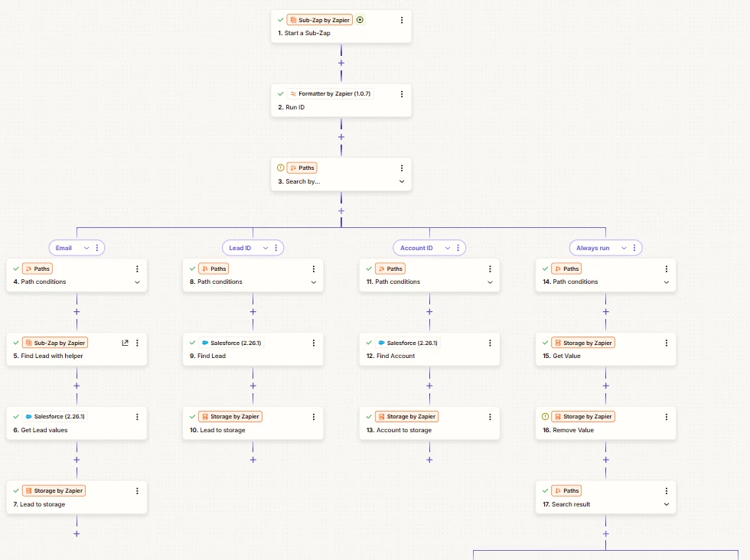Open Email path dropdown chevron
Image resolution: width=750 pixels, height=560 pixels.
click(86, 248)
